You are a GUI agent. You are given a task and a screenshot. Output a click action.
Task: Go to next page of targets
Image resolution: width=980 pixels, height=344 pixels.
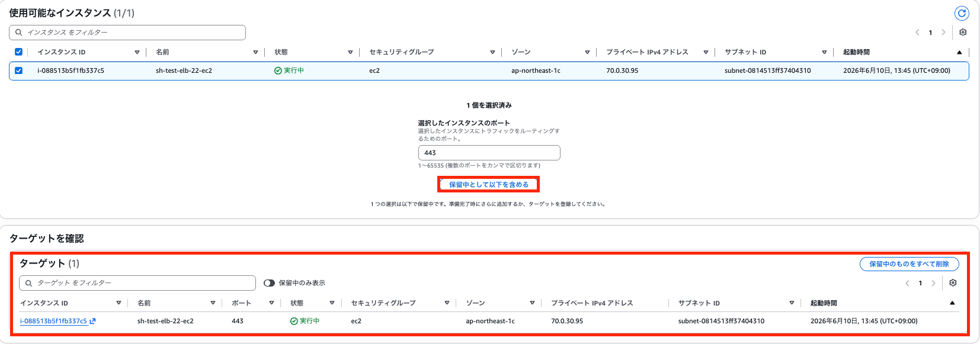tap(934, 283)
